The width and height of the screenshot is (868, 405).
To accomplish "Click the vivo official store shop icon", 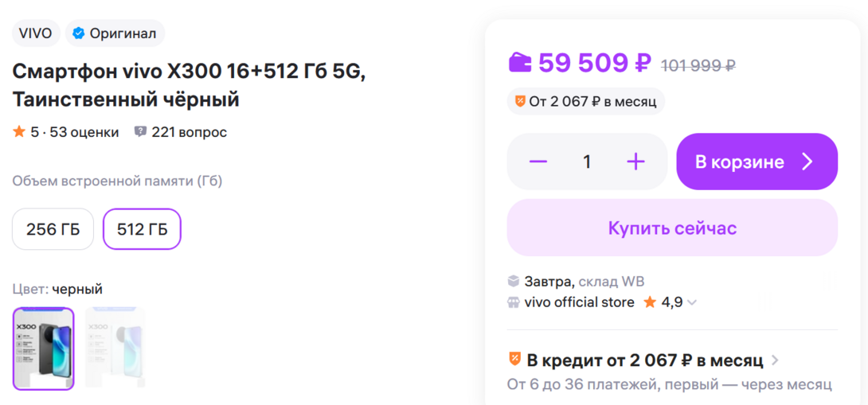I will tap(514, 302).
